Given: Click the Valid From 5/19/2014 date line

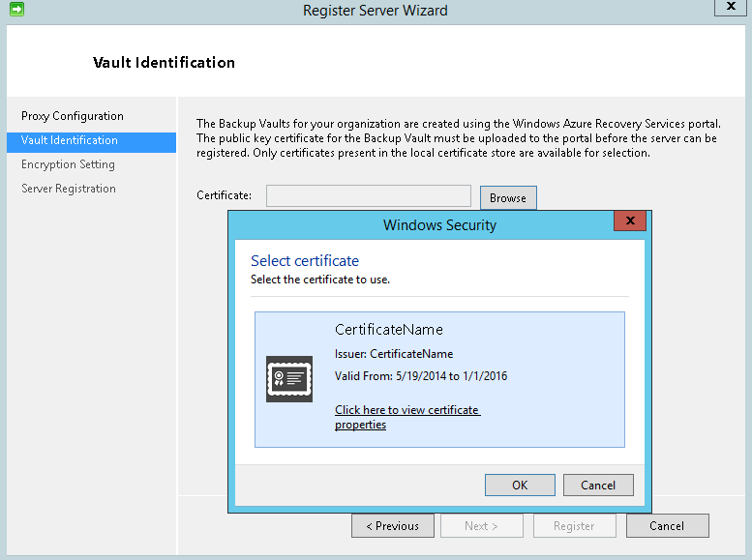Looking at the screenshot, I should 421,376.
